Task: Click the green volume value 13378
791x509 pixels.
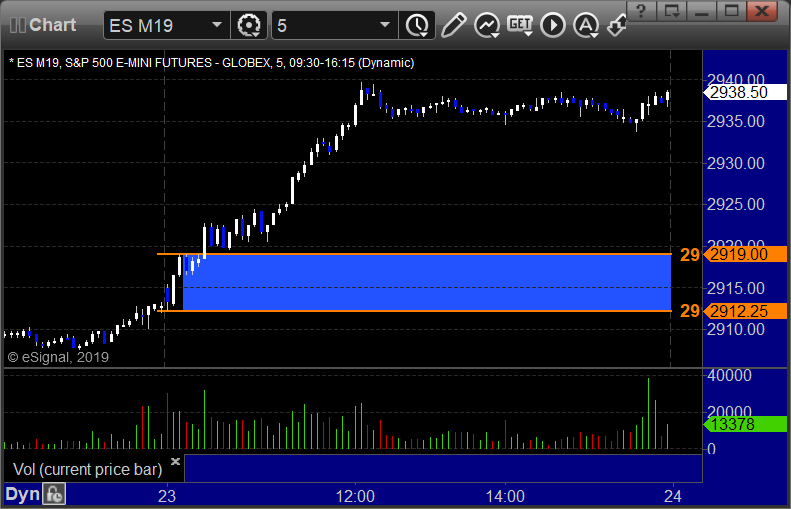Action: click(745, 424)
